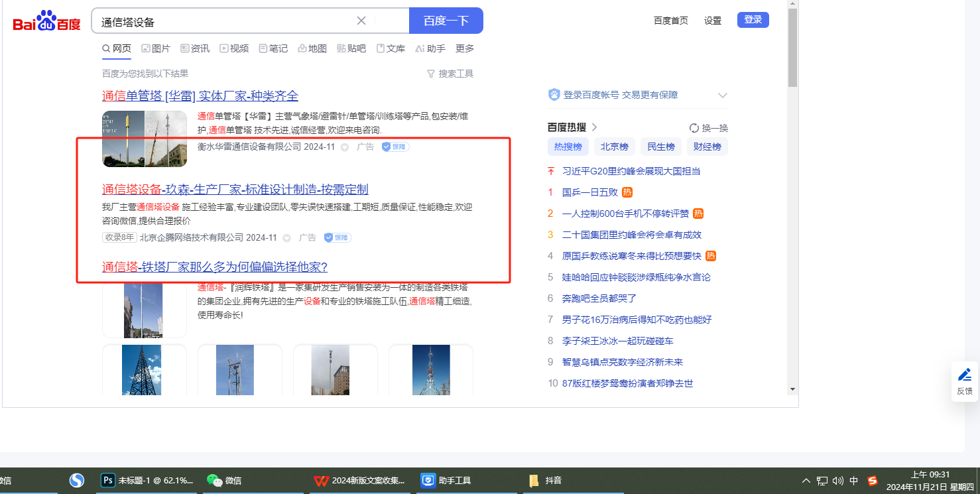
Task: Open hot search 李子柒王冰冰一起玩碰碰车
Action: click(618, 341)
